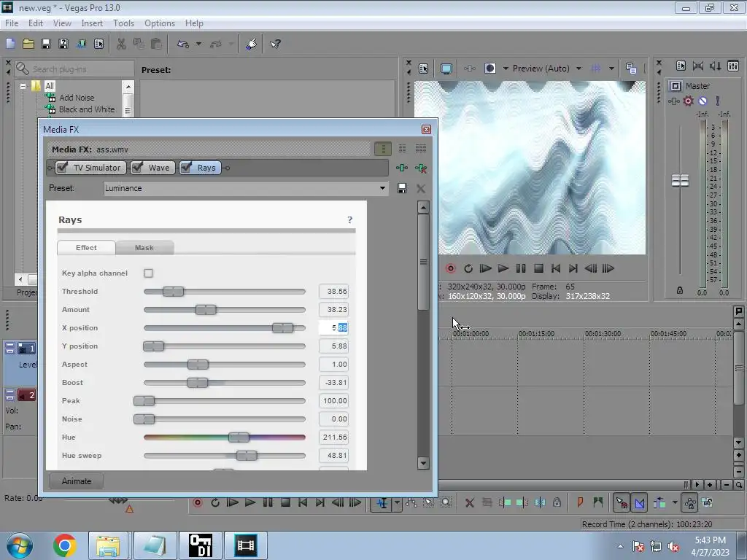747x560 pixels.
Task: Toggle Lock Fader Channels padlock in mixer
Action: click(680, 290)
